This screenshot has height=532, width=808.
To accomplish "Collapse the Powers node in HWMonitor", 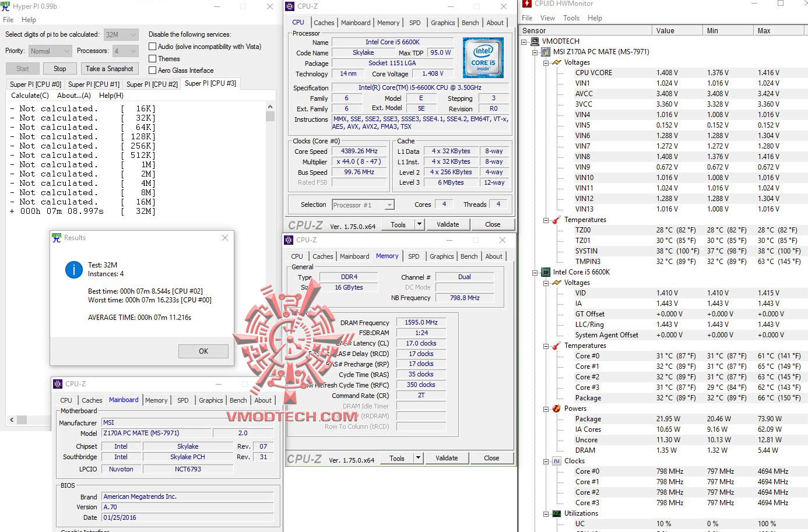I will (x=546, y=409).
